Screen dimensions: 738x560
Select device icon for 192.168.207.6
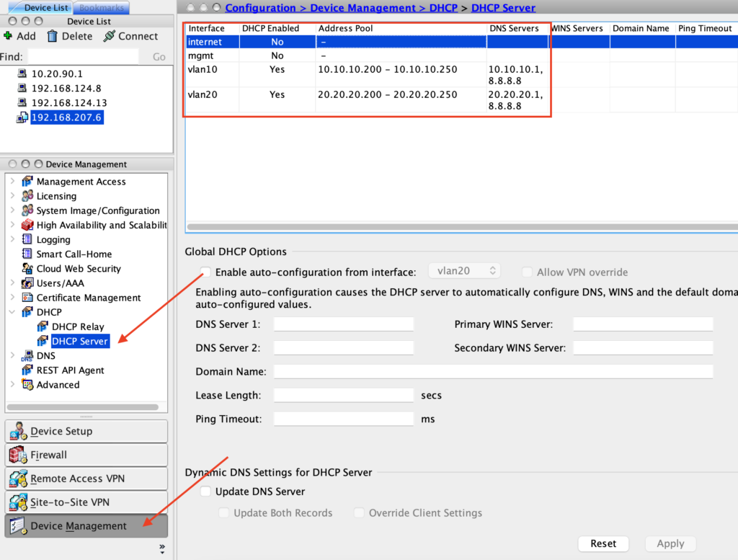click(22, 117)
